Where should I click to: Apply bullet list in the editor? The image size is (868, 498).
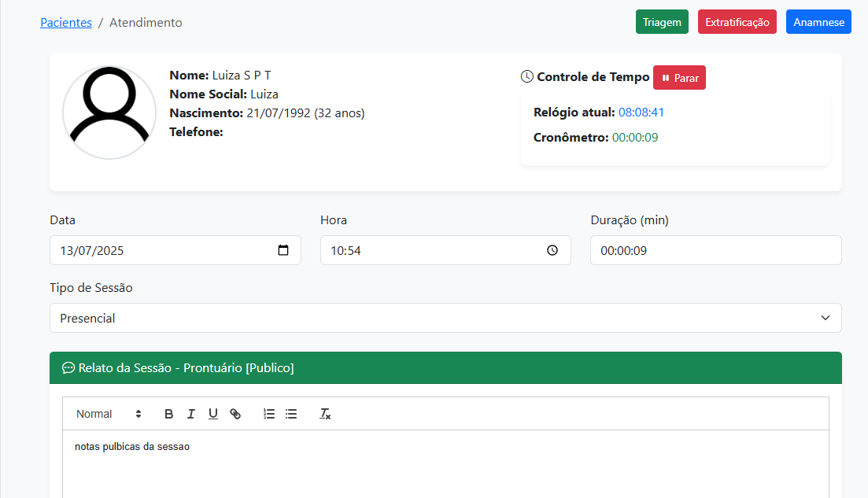pyautogui.click(x=291, y=414)
